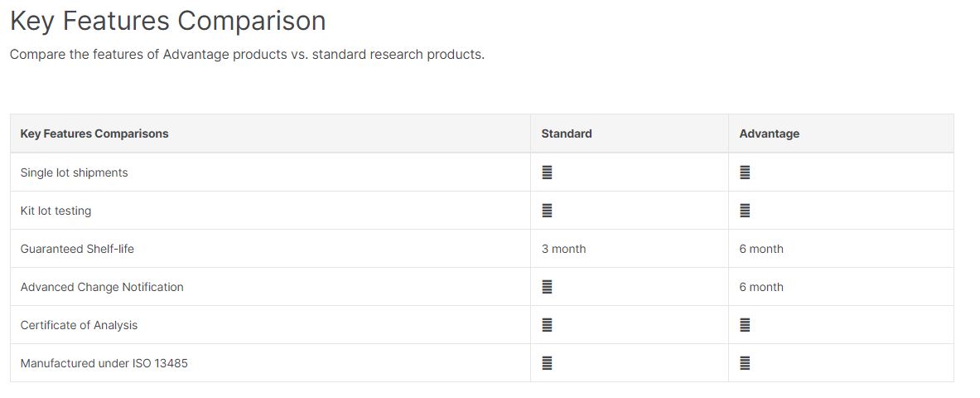Screen dimensions: 980x398
Task: Click Standard icon for Certificate of Analysis
Action: tap(547, 325)
